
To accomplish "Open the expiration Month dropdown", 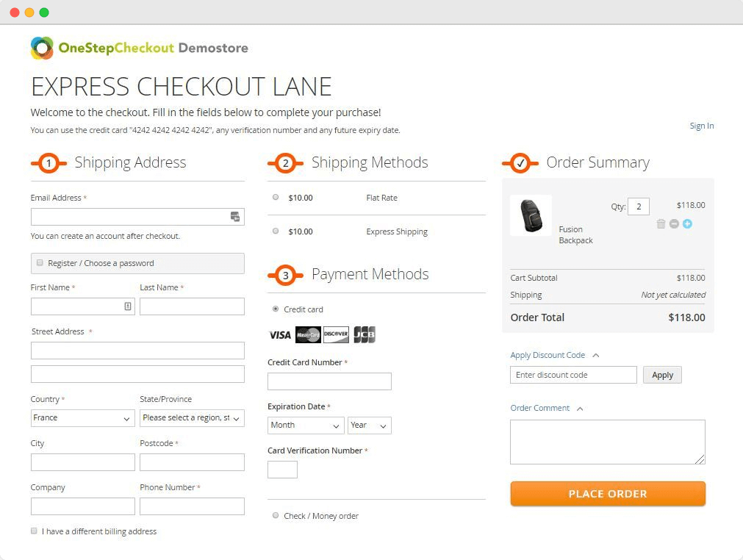I will click(x=306, y=425).
